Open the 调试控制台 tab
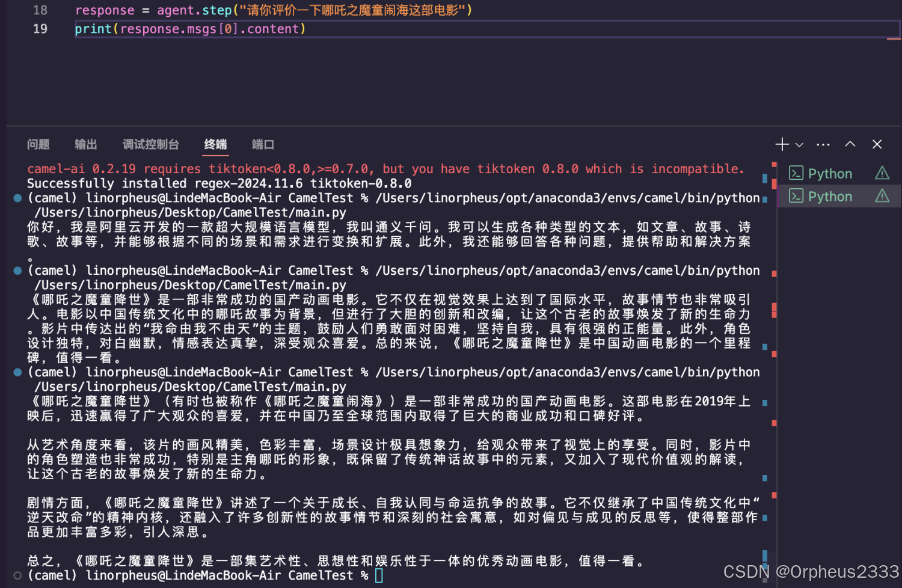902x588 pixels. coord(150,144)
